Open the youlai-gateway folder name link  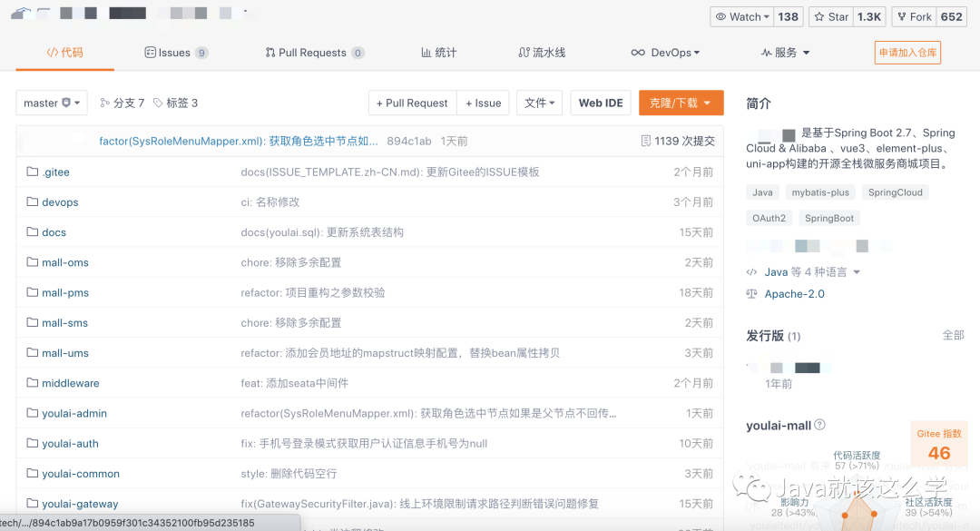[80, 504]
